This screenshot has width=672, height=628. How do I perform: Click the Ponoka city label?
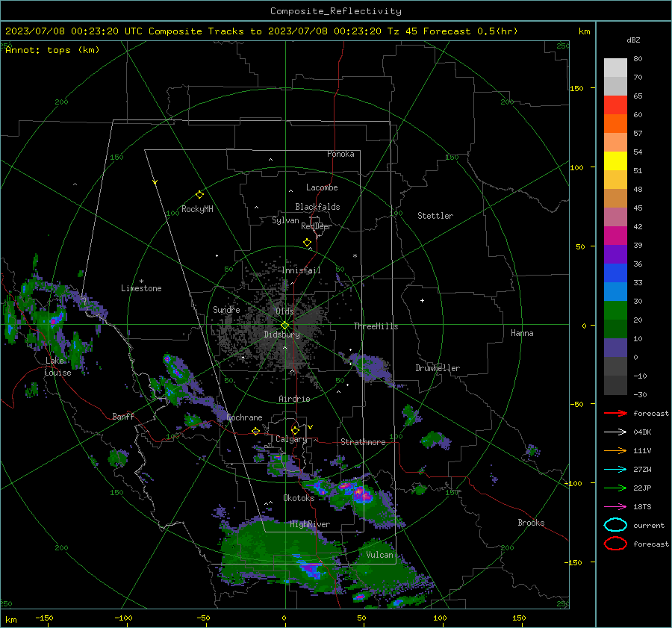[340, 154]
